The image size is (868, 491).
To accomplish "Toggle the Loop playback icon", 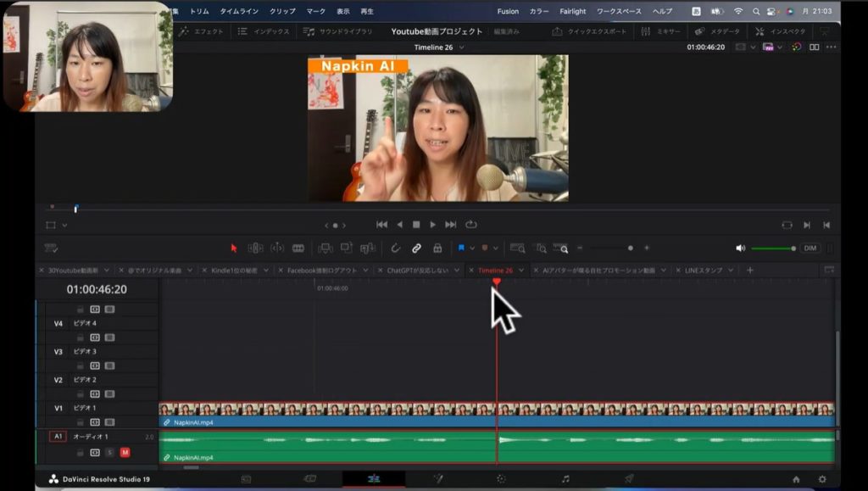I will [x=471, y=225].
